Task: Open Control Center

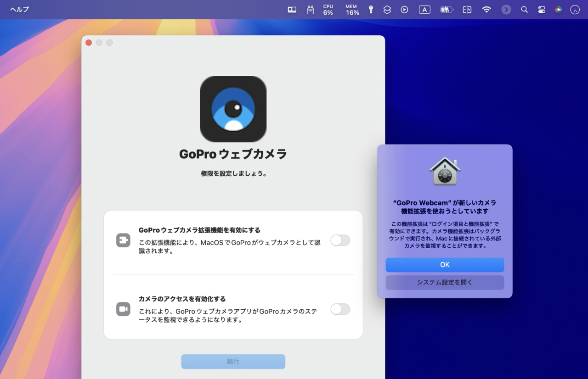Action: point(542,10)
